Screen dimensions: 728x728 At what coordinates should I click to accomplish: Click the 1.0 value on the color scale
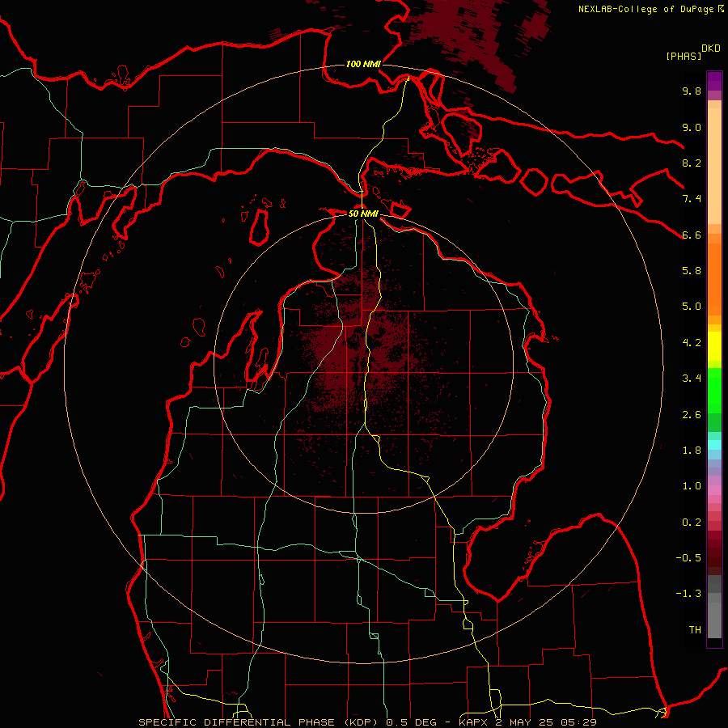point(692,486)
